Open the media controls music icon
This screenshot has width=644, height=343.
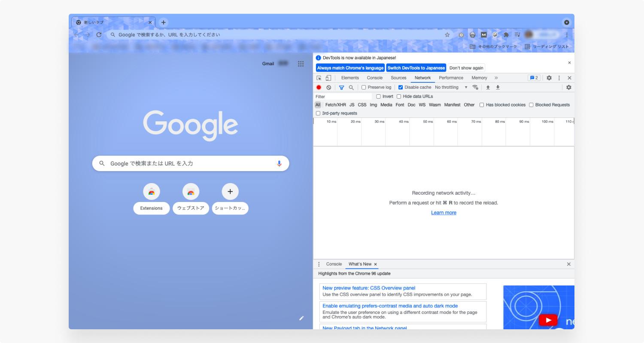coord(517,35)
